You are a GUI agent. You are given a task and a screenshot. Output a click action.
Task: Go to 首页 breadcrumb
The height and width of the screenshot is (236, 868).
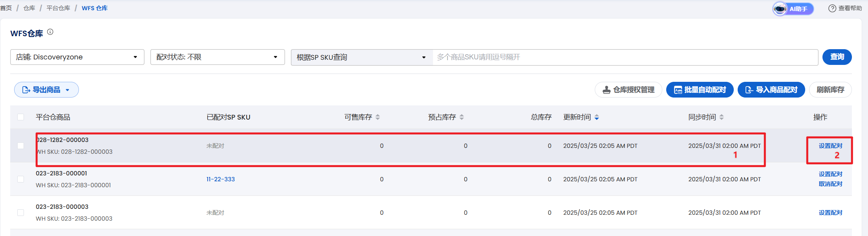[6, 8]
